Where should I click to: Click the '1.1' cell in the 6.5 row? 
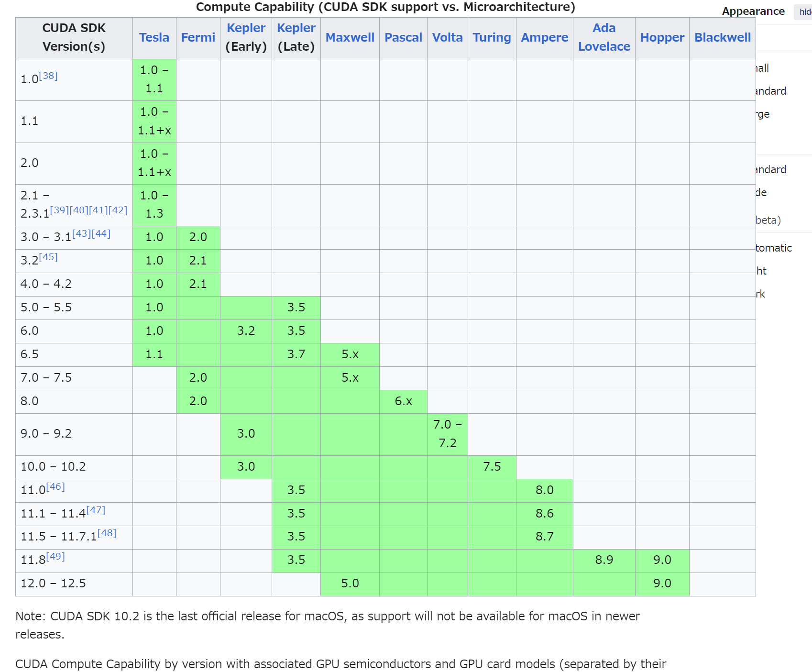pyautogui.click(x=154, y=355)
